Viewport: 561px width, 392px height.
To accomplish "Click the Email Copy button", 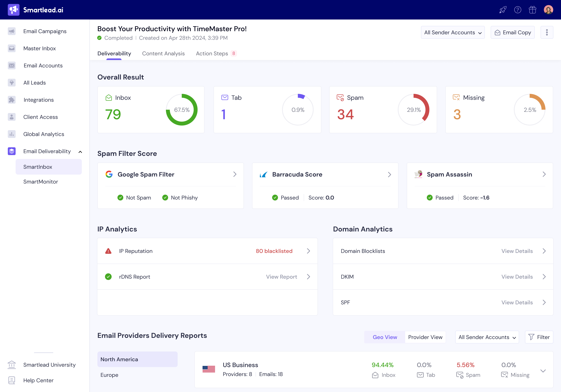I will tap(512, 33).
